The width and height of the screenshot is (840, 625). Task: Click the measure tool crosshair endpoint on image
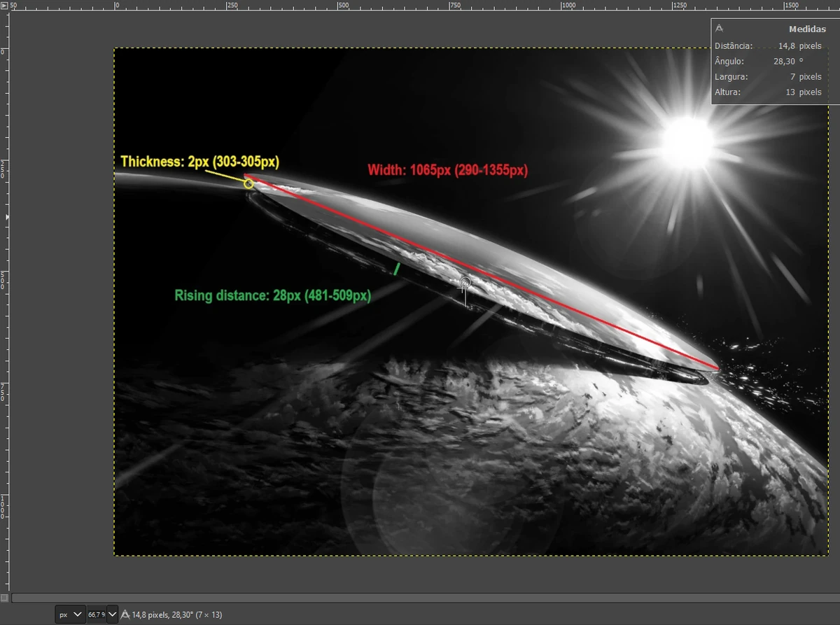tap(464, 283)
